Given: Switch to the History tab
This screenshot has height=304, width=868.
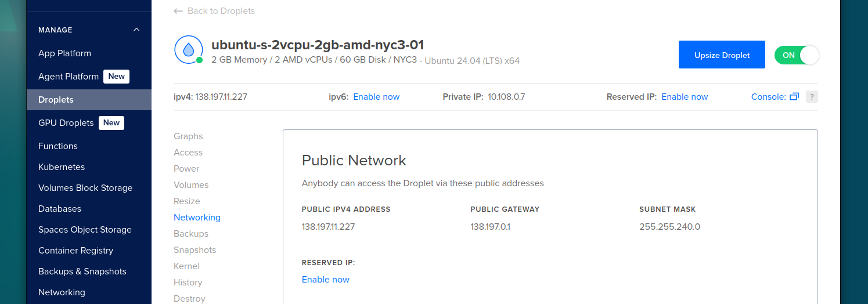Looking at the screenshot, I should coord(188,283).
